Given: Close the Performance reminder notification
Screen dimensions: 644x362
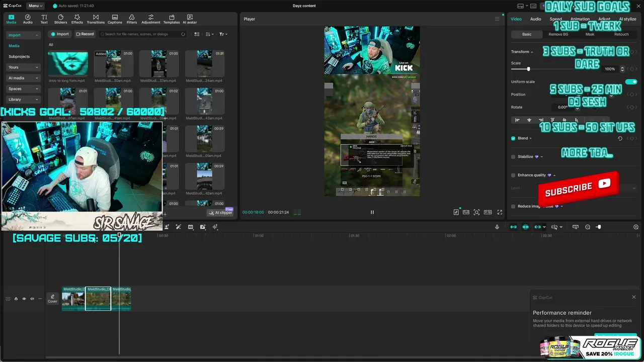Looking at the screenshot, I should (x=634, y=297).
